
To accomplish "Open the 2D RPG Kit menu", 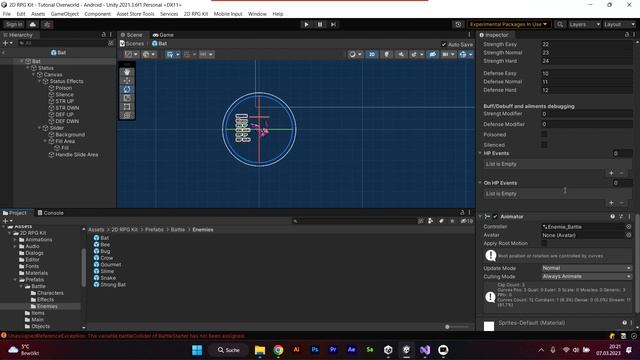I will 196,14.
